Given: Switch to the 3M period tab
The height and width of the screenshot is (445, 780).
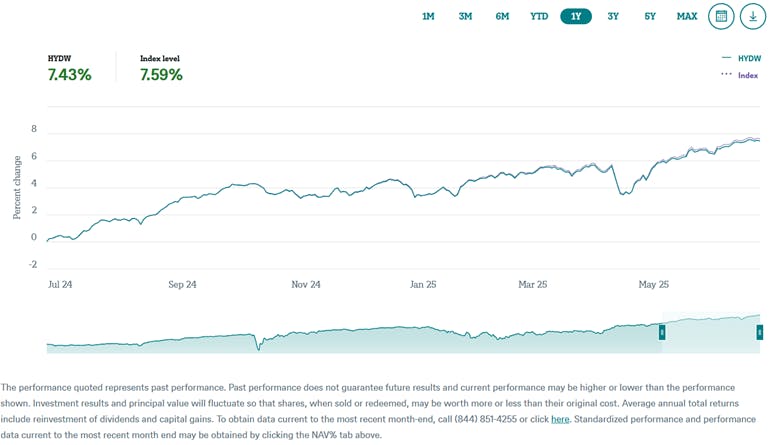Looking at the screenshot, I should (x=465, y=16).
